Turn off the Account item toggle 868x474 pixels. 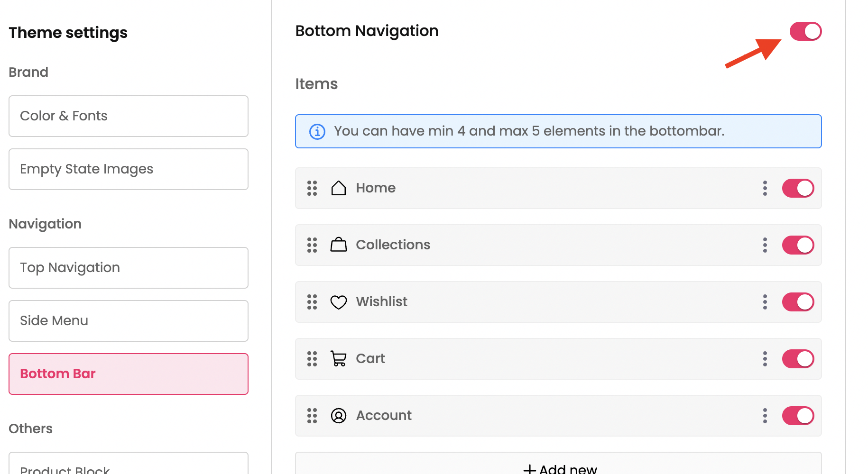point(798,416)
